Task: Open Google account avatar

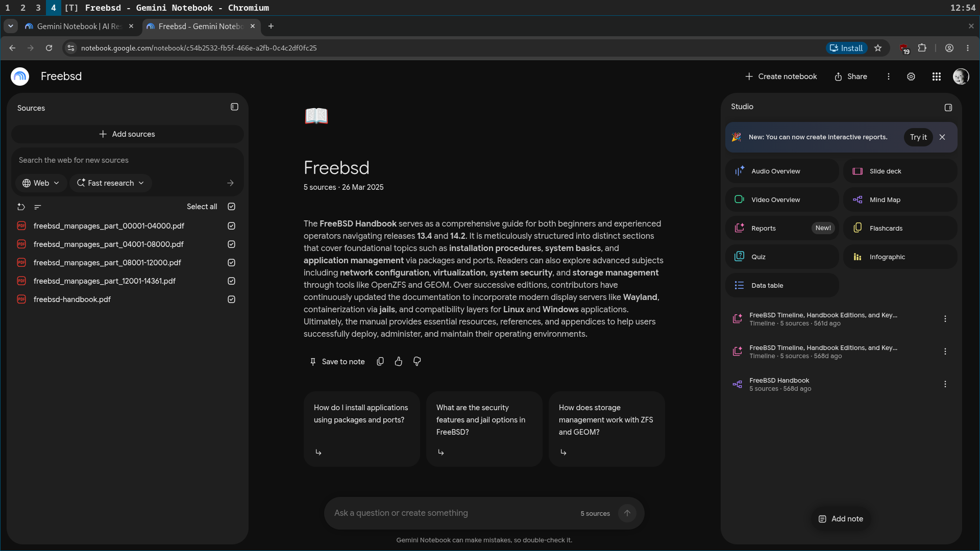Action: (x=961, y=77)
